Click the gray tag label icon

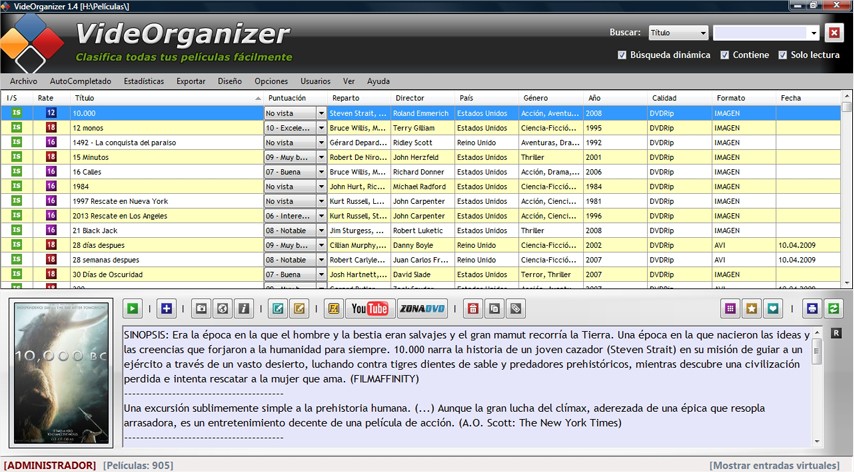tap(515, 309)
